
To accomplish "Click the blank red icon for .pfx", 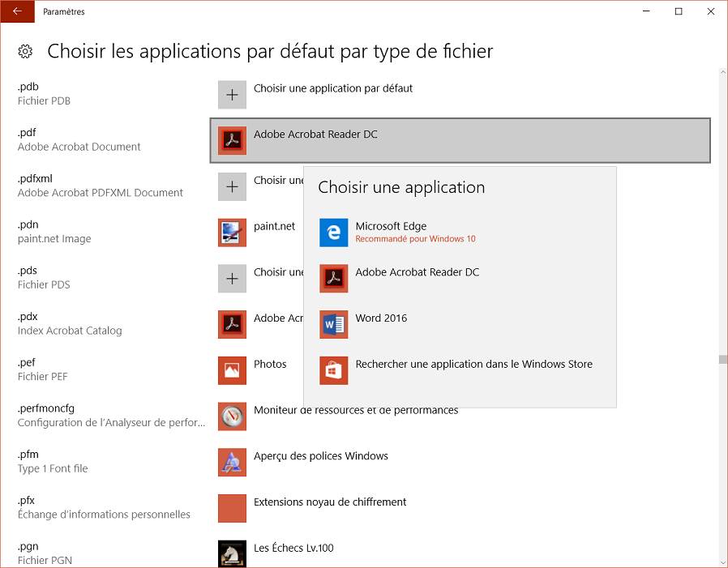I will (x=232, y=508).
